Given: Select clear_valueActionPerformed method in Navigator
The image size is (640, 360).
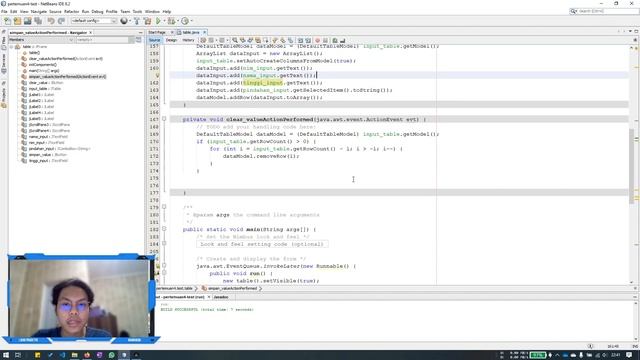Looking at the screenshot, I should (x=65, y=59).
